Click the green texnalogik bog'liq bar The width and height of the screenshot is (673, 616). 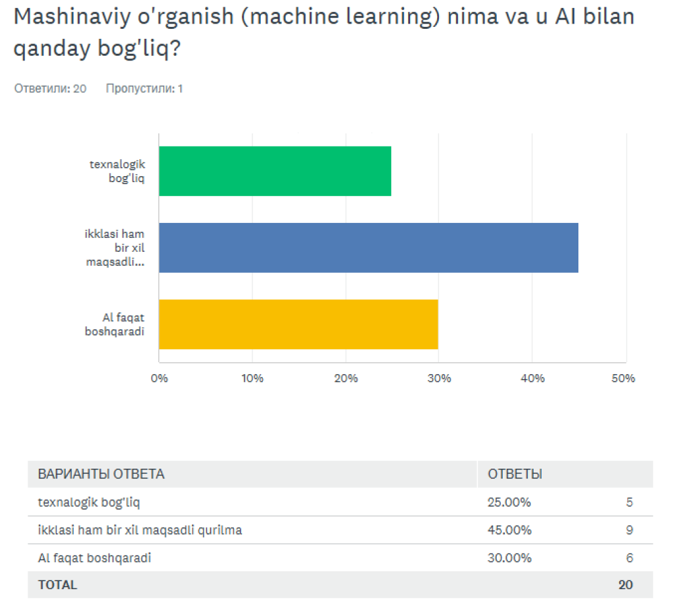(275, 171)
